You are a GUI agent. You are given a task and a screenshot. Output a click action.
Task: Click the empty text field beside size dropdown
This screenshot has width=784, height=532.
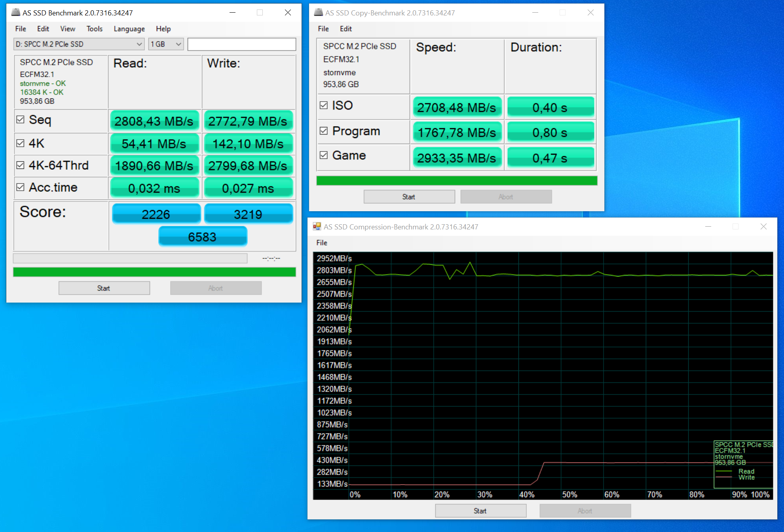[x=241, y=44]
